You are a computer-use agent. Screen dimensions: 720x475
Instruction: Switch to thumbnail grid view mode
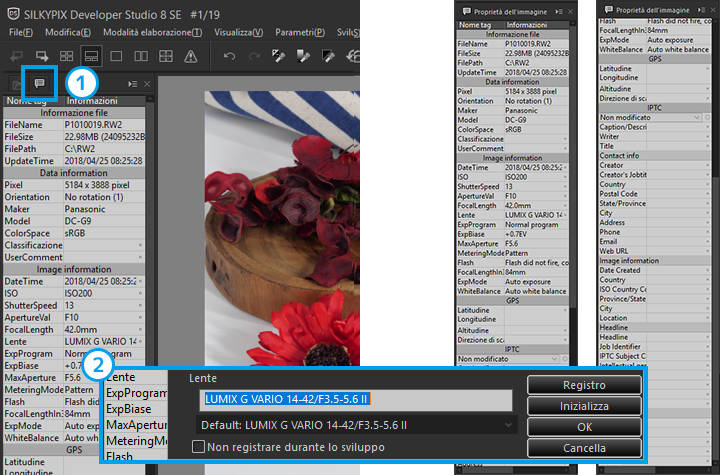(x=67, y=57)
